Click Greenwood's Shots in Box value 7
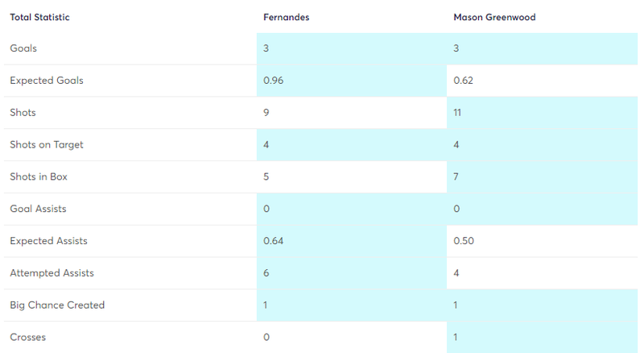 (x=456, y=176)
